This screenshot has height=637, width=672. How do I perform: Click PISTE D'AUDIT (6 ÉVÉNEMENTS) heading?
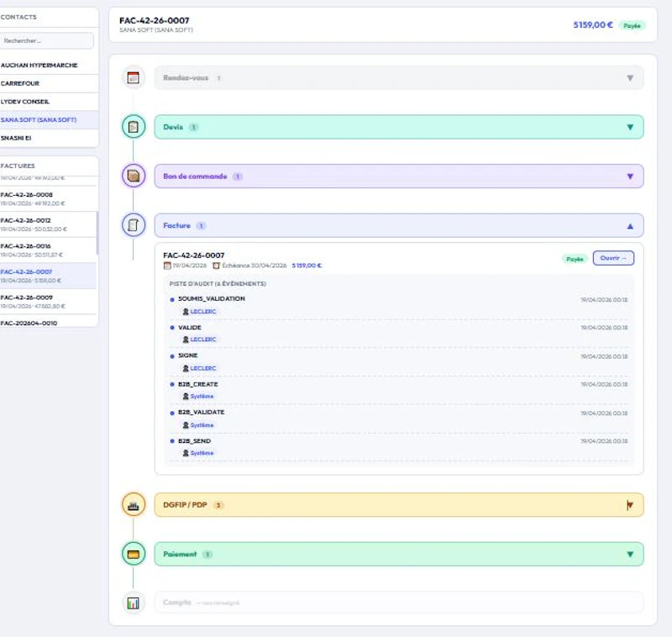click(x=218, y=284)
